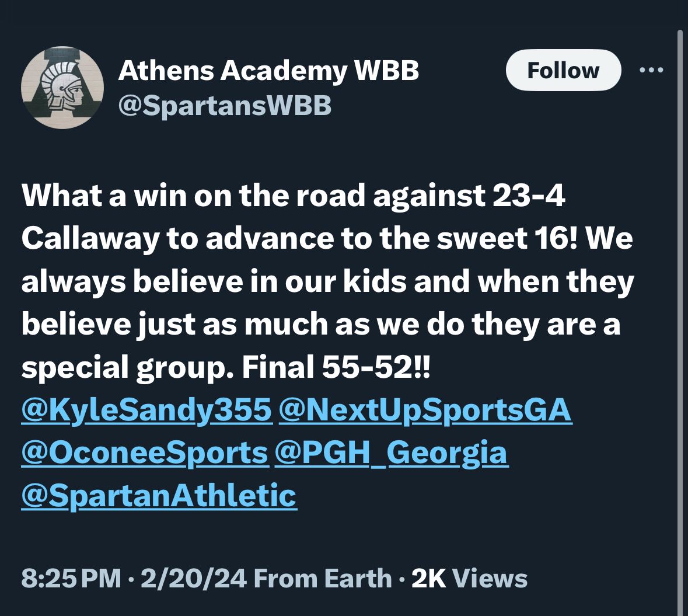Follow the Athens Academy WBB account
This screenshot has height=616, width=688.
coord(563,71)
